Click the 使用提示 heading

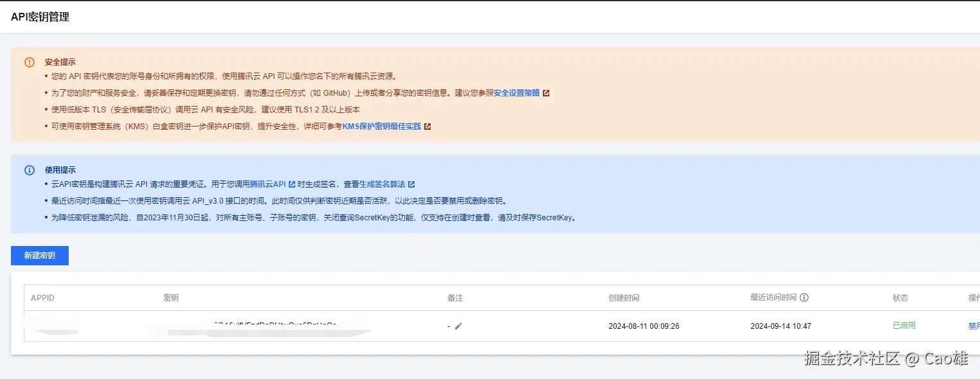pyautogui.click(x=60, y=170)
